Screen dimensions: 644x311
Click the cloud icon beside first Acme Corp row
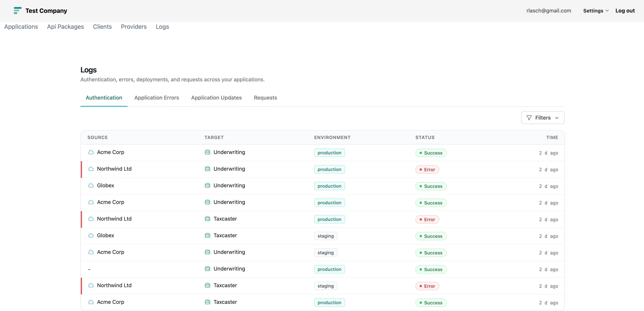pyautogui.click(x=91, y=152)
